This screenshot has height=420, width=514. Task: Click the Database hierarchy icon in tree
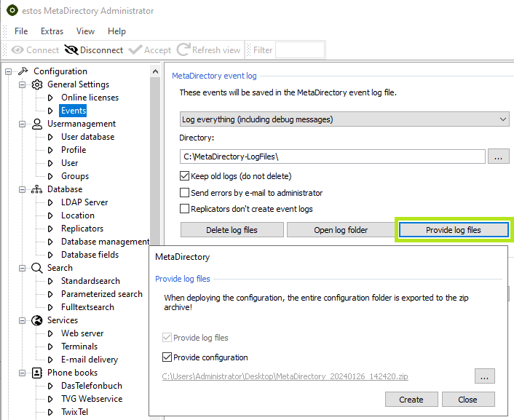(37, 189)
